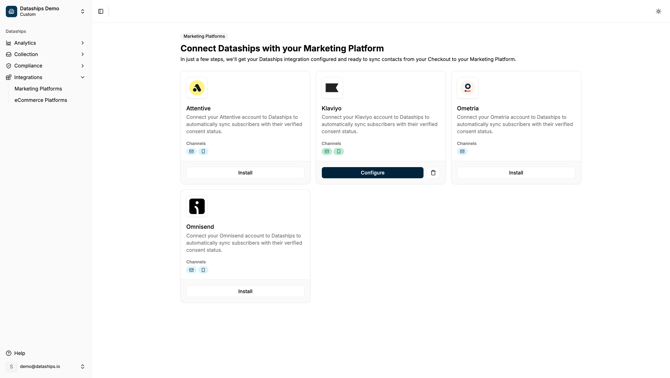Install the Omnisend integration
This screenshot has height=378, width=670.
pos(245,291)
